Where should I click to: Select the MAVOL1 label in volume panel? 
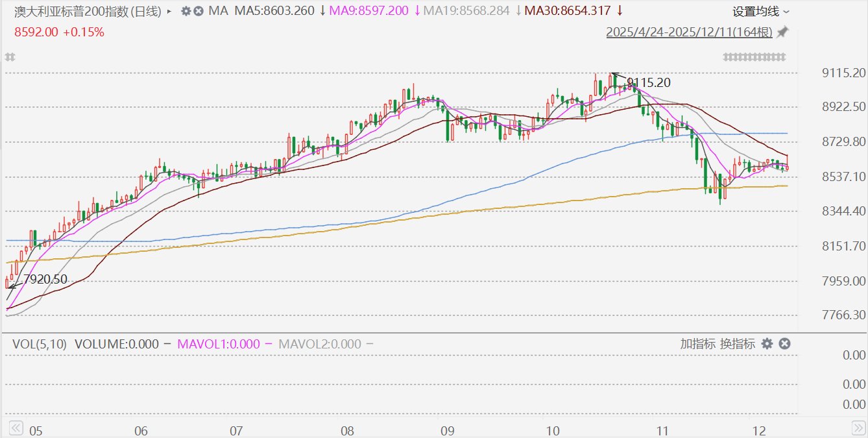pyautogui.click(x=218, y=344)
